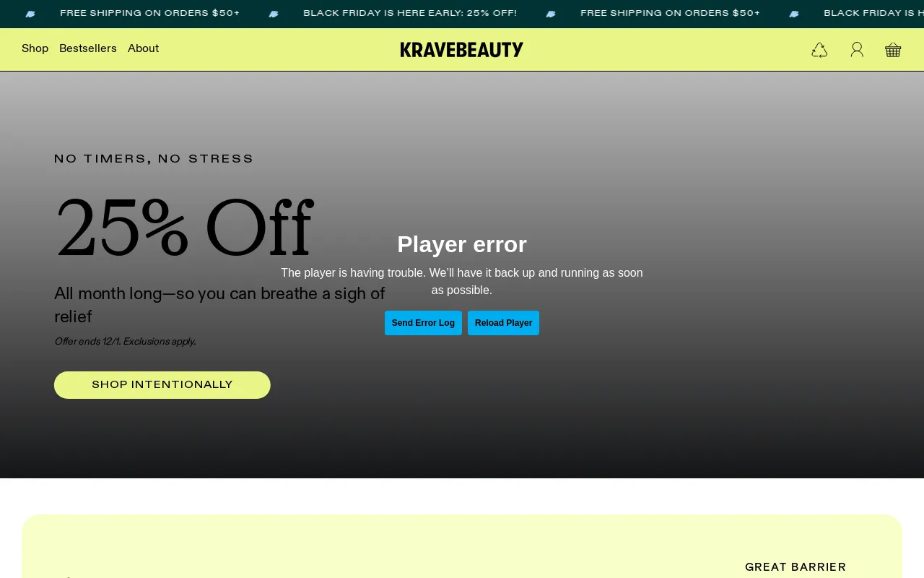Click the far-right leaf icon in banner
Viewport: 924px width, 578px height.
tap(793, 13)
